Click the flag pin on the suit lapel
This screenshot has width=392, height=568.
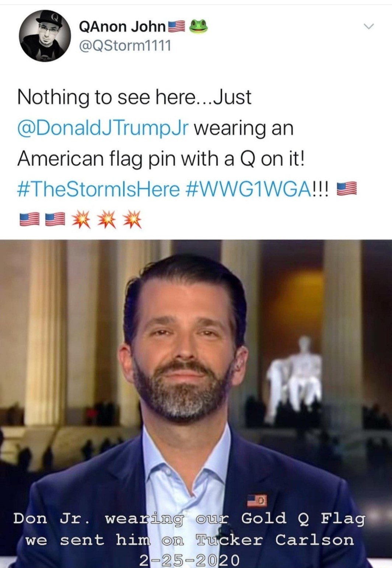pyautogui.click(x=257, y=501)
